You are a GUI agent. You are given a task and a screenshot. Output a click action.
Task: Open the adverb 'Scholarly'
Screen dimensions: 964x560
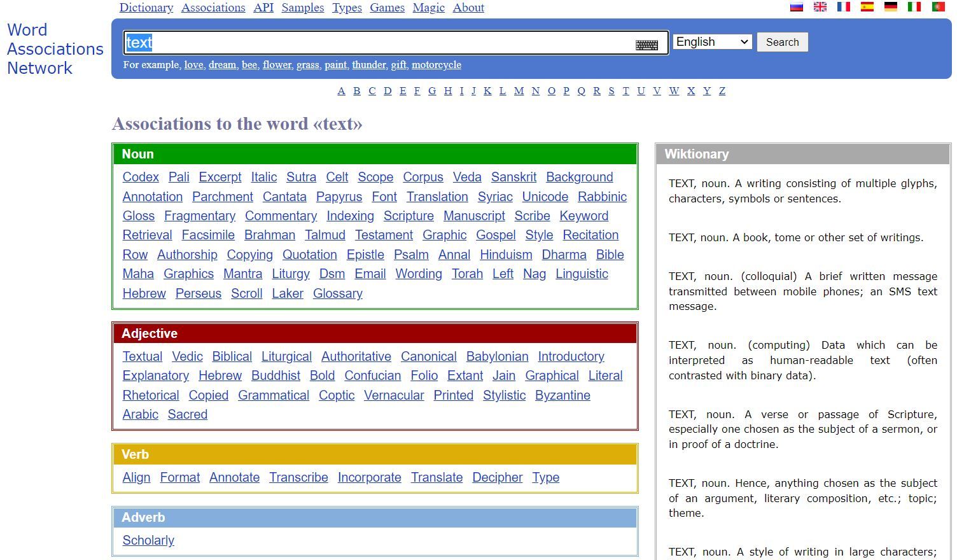(148, 540)
